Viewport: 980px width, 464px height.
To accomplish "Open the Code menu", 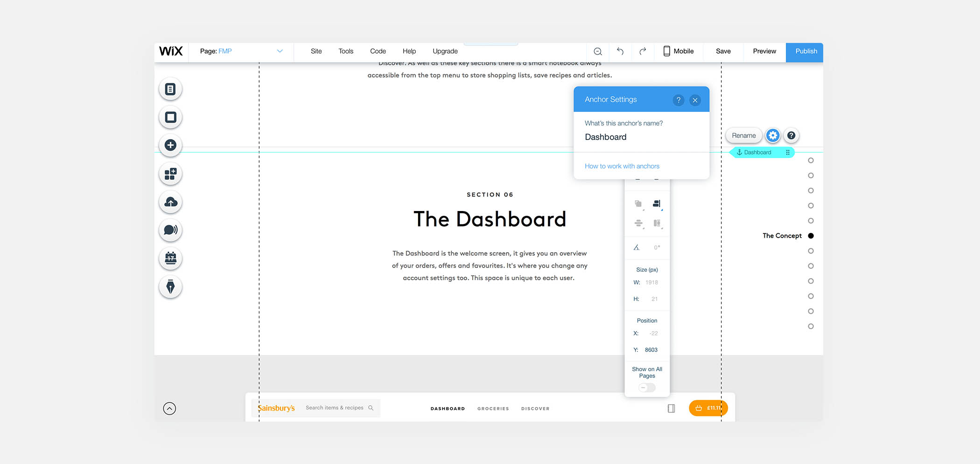I will point(378,51).
